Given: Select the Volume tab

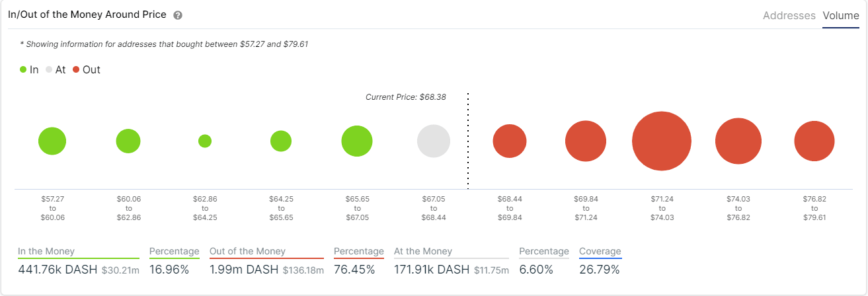Looking at the screenshot, I should tap(841, 15).
